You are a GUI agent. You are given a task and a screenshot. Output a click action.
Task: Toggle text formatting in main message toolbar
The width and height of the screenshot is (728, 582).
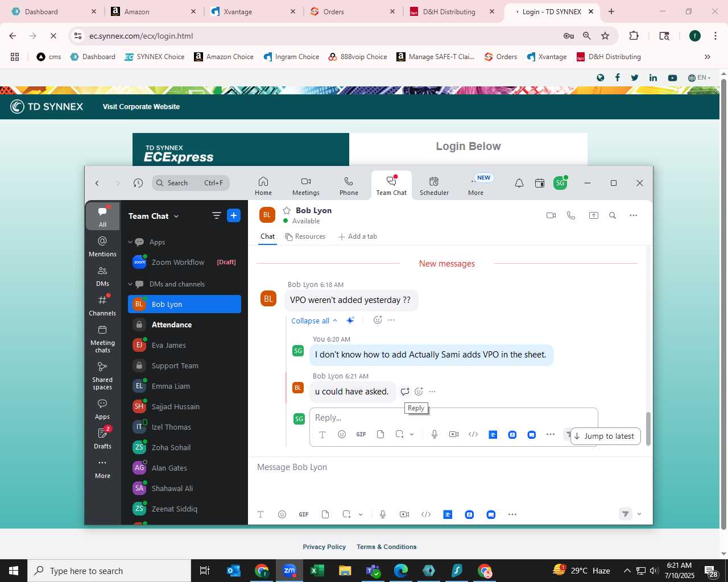[x=260, y=514]
